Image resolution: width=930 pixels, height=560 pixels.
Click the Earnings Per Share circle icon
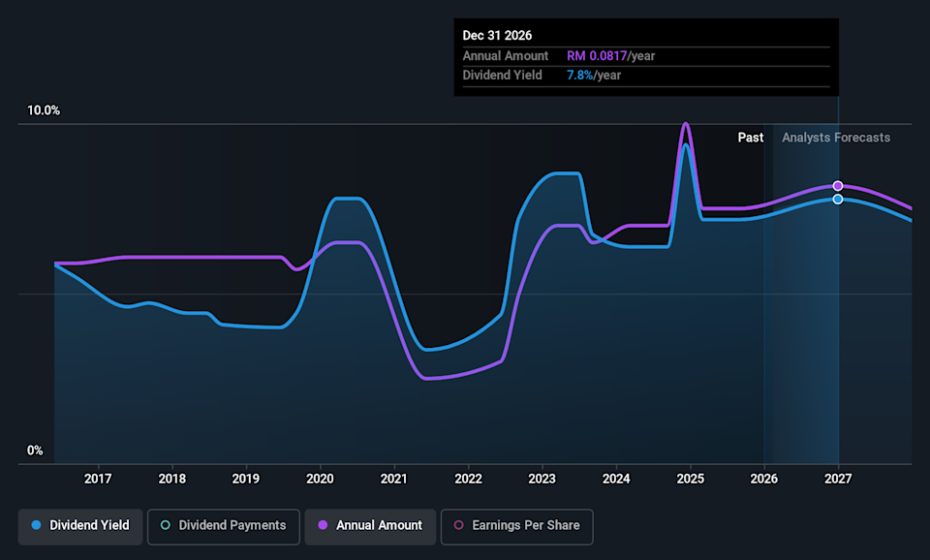(457, 525)
